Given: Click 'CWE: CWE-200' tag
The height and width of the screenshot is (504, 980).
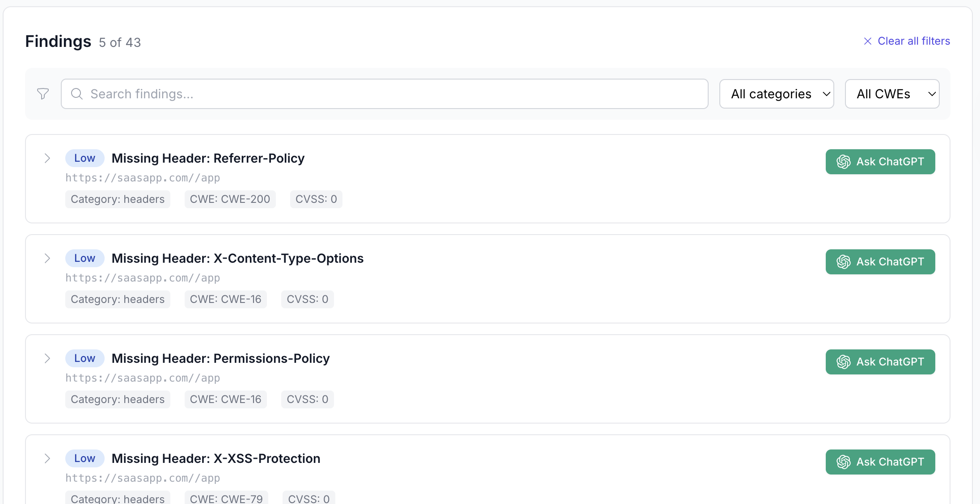Looking at the screenshot, I should point(230,199).
